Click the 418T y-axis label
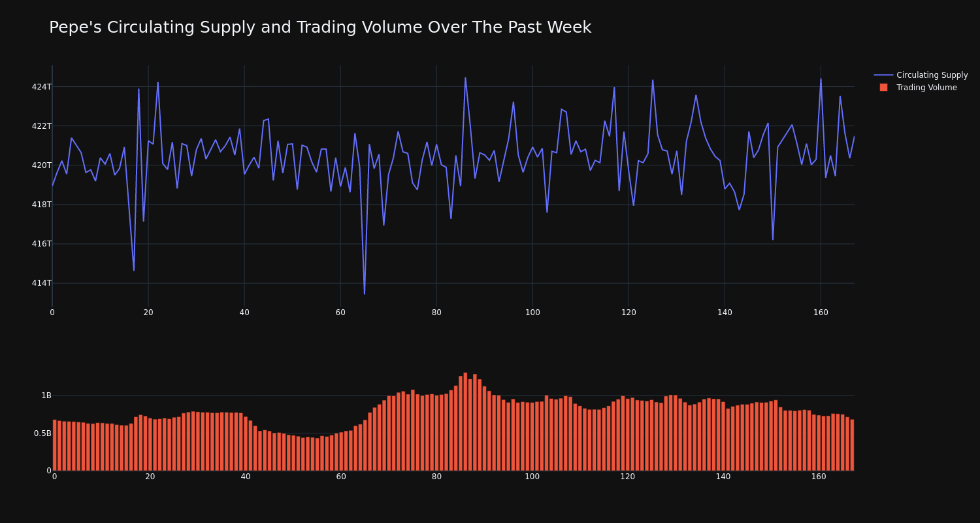The height and width of the screenshot is (523, 980). [x=41, y=205]
